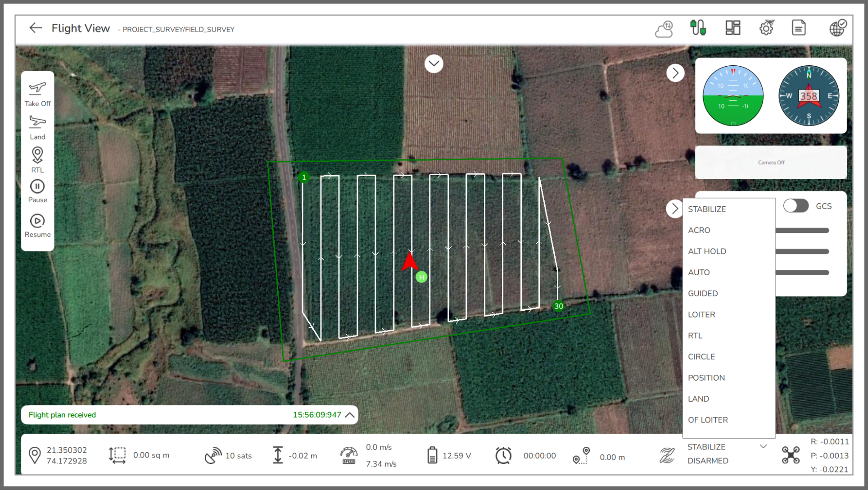This screenshot has height=490, width=868.
Task: Click the cloud sync icon
Action: pos(664,28)
